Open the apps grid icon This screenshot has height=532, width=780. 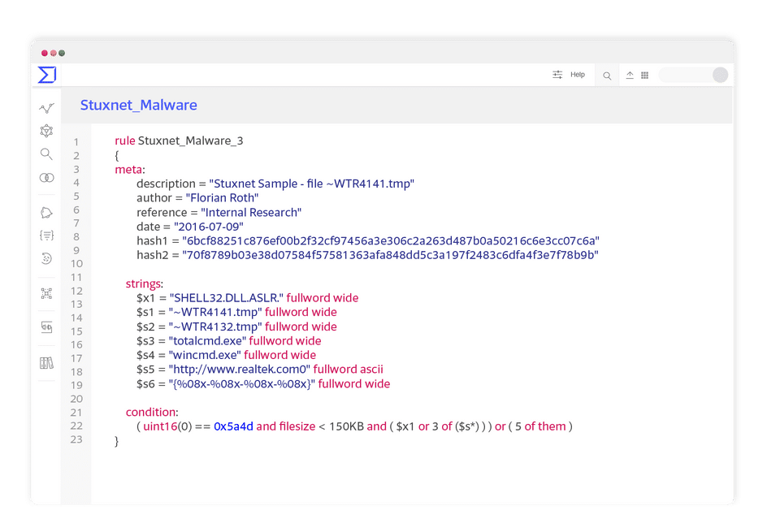644,75
